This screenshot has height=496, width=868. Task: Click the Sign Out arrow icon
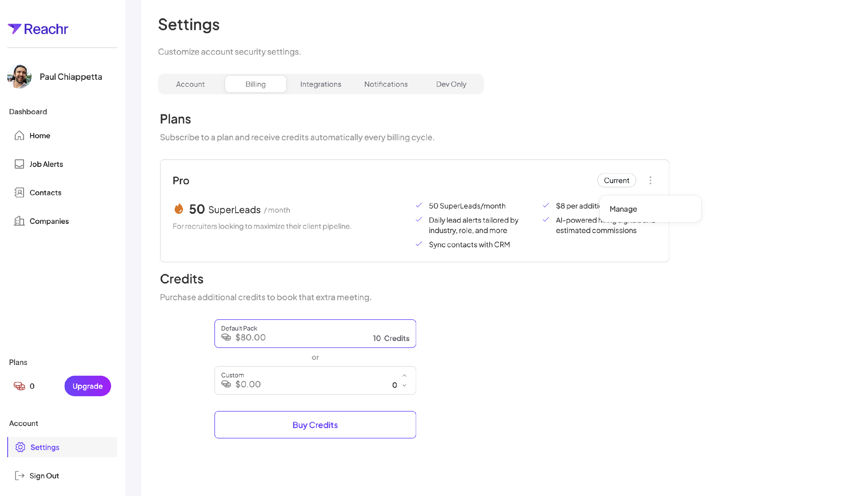click(x=19, y=475)
